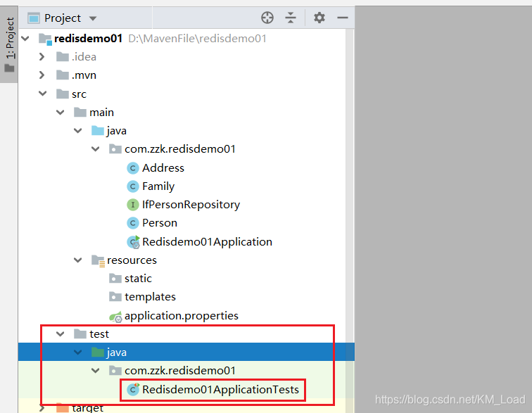This screenshot has height=413, width=532.
Task: Click the Project tree vertical scrollbar
Action: click(x=350, y=221)
